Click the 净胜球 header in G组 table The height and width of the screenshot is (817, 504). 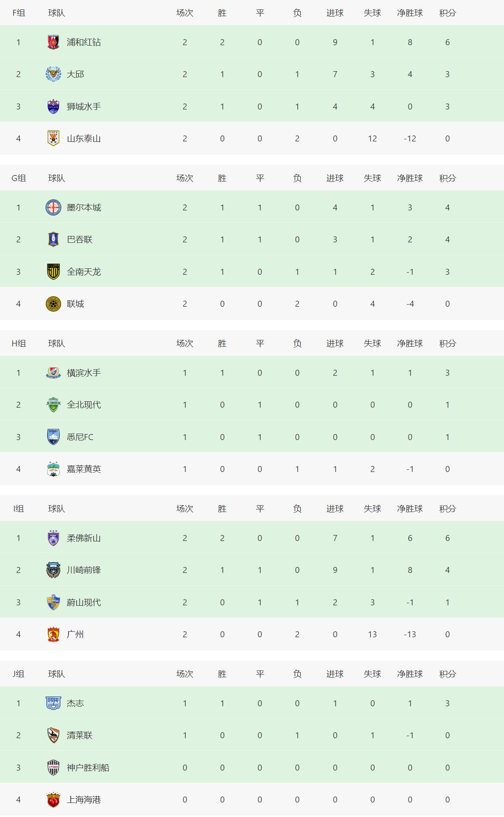410,178
